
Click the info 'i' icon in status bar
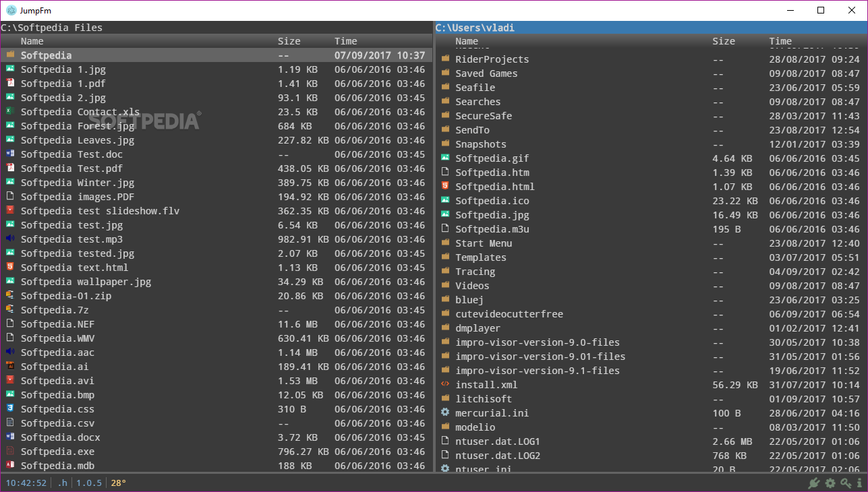coord(860,483)
